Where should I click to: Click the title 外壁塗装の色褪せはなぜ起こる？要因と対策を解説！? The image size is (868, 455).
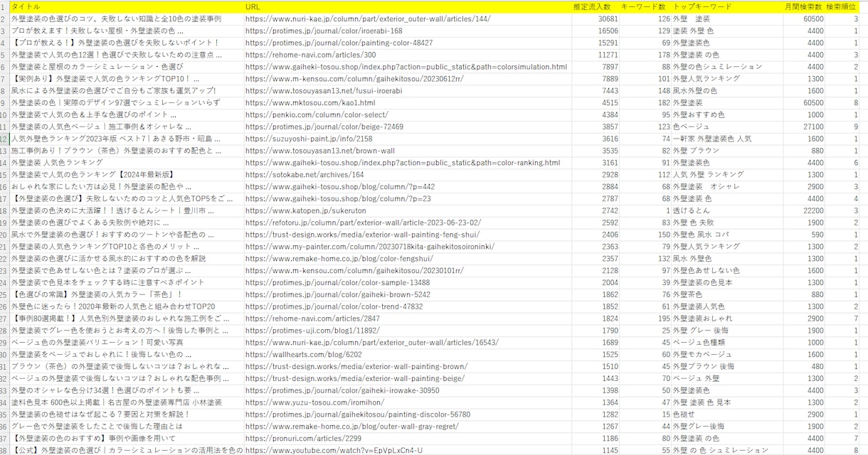click(101, 414)
